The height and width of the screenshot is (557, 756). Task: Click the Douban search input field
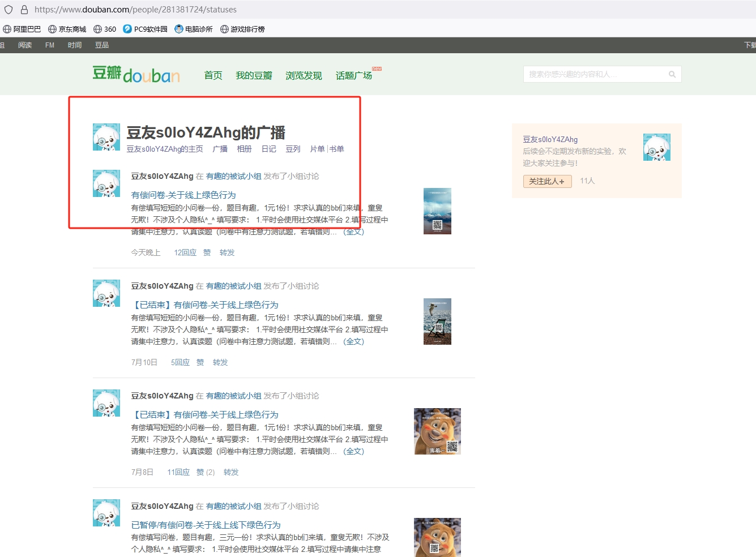[x=595, y=74]
